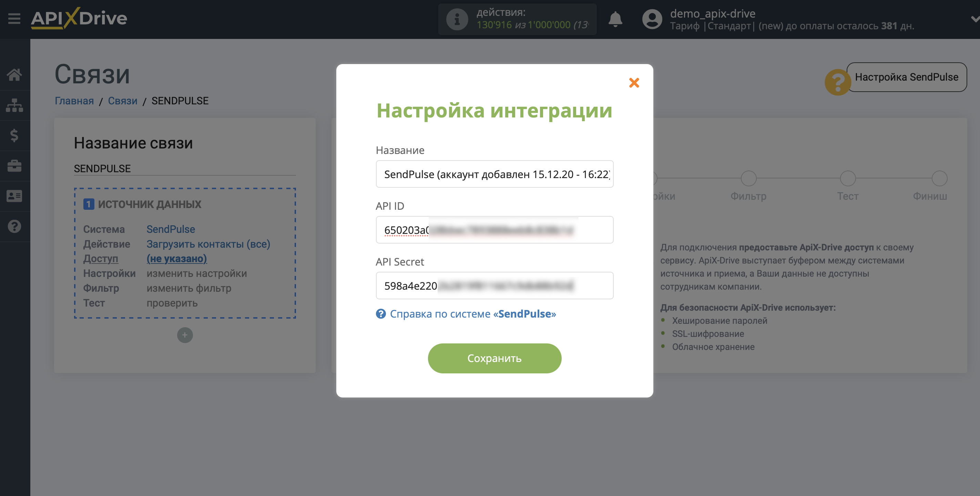Click the user avatar icon
The width and height of the screenshot is (980, 496).
[x=652, y=19]
